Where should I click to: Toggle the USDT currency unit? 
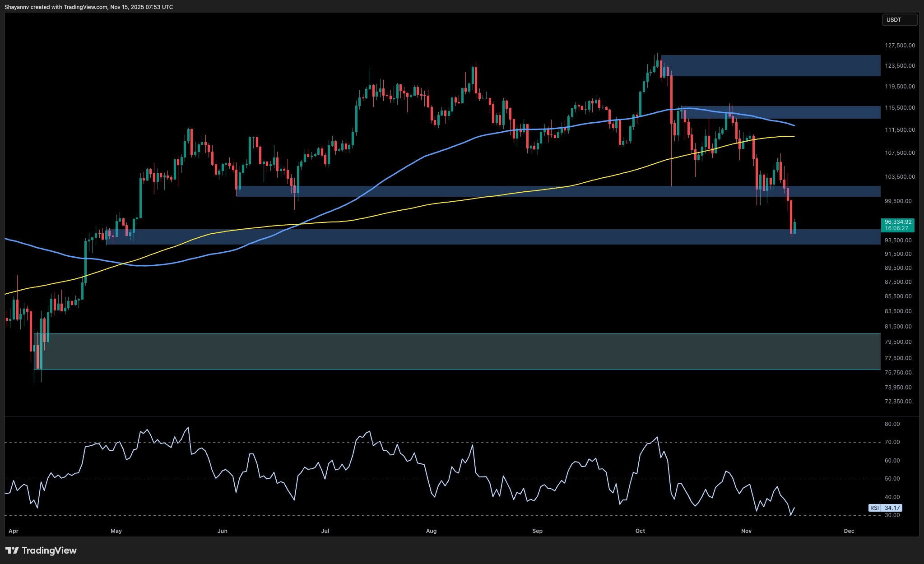pos(900,19)
